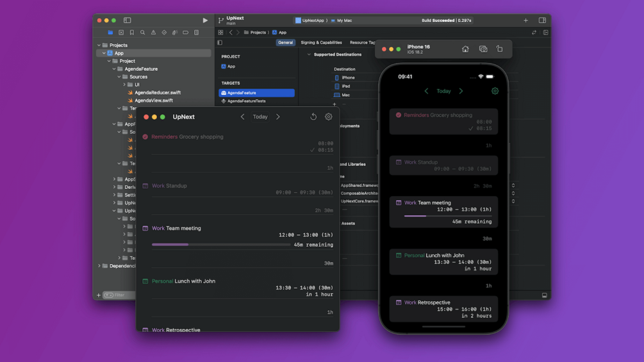Switch to the Resource Tags tab
This screenshot has width=644, height=362.
coord(362,42)
